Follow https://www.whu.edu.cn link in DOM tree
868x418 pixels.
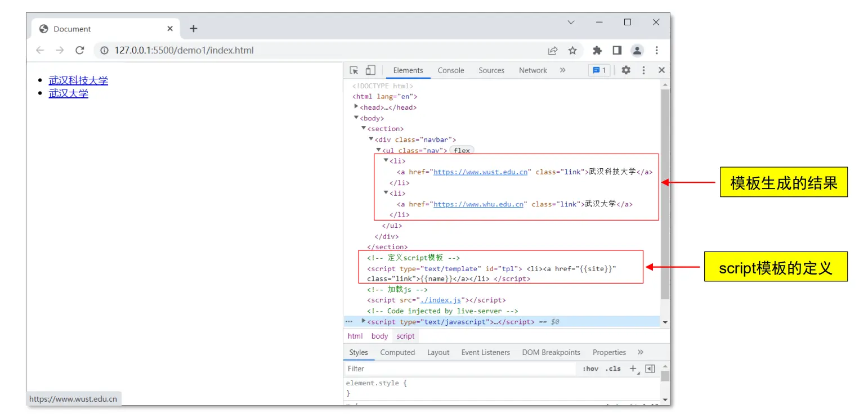478,204
